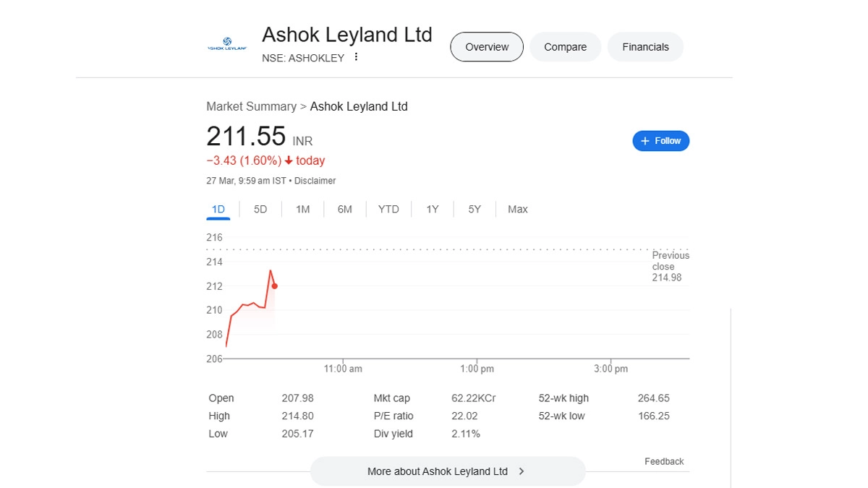Click the Ashok Leyland company logo
This screenshot has width=868, height=488.
tap(227, 44)
